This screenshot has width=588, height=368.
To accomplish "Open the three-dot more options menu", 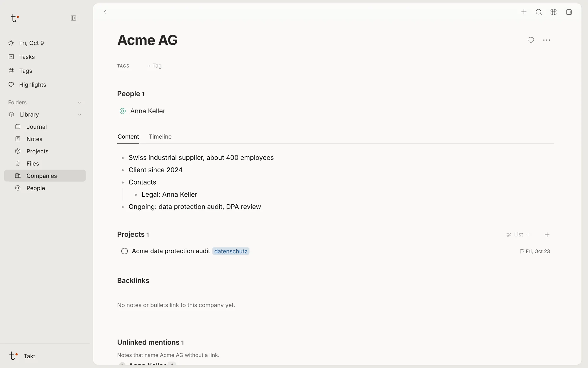I will coord(547,40).
